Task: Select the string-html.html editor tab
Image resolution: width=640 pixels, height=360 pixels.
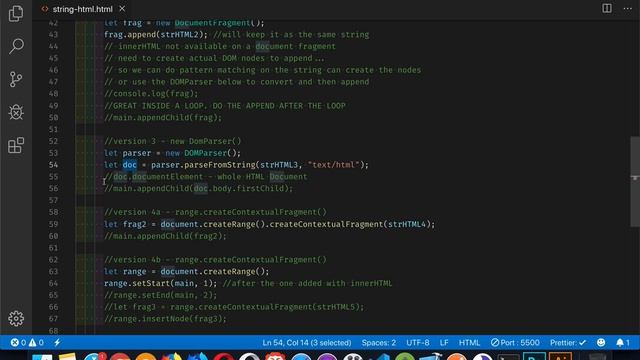Action: point(82,9)
